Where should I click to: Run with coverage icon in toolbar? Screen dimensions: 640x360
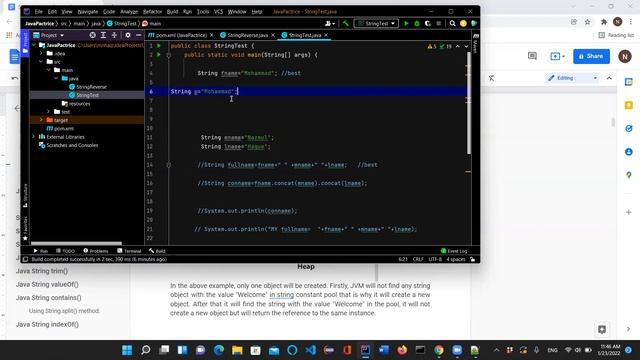(427, 24)
